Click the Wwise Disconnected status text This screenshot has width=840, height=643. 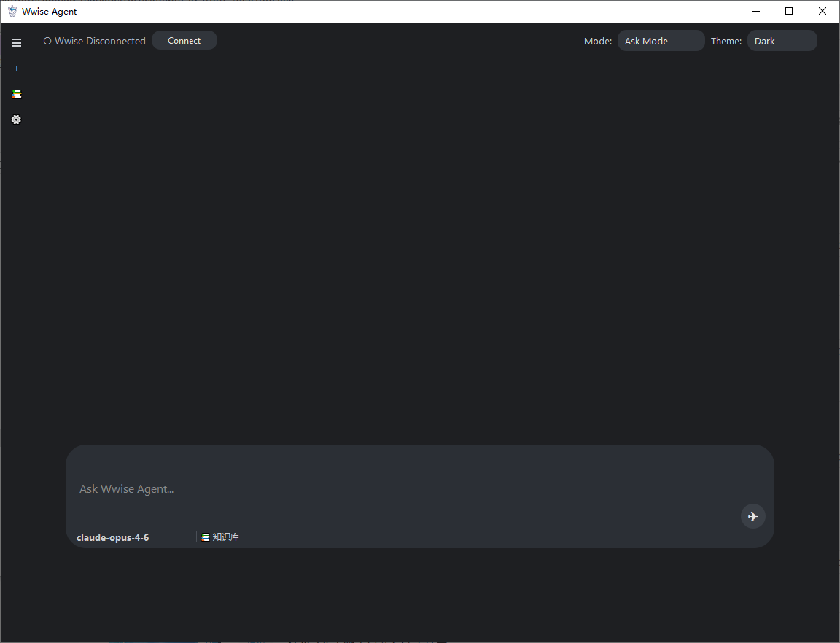coord(100,41)
